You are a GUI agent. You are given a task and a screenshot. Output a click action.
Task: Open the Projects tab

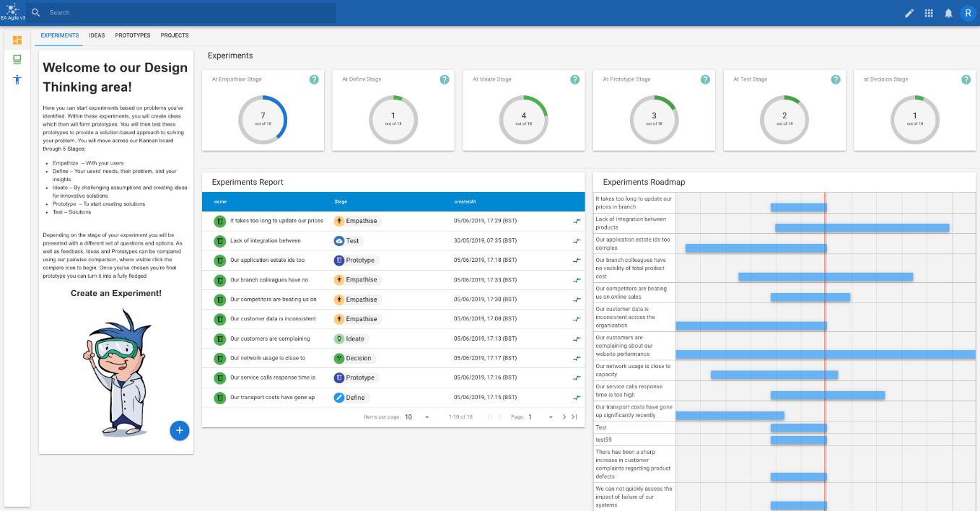[x=175, y=35]
